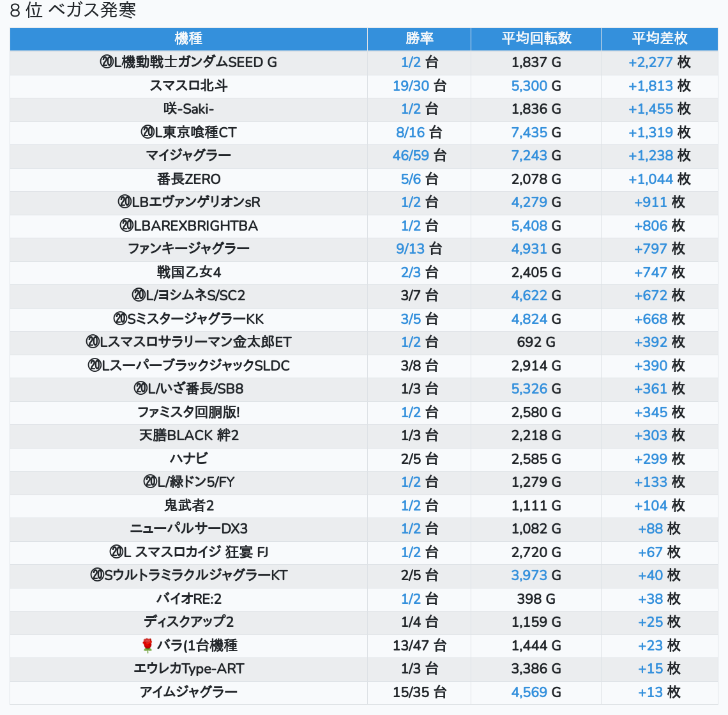Viewport: 728px width, 715px height.
Task: Select the 鬼武者2 machine name
Action: (188, 506)
